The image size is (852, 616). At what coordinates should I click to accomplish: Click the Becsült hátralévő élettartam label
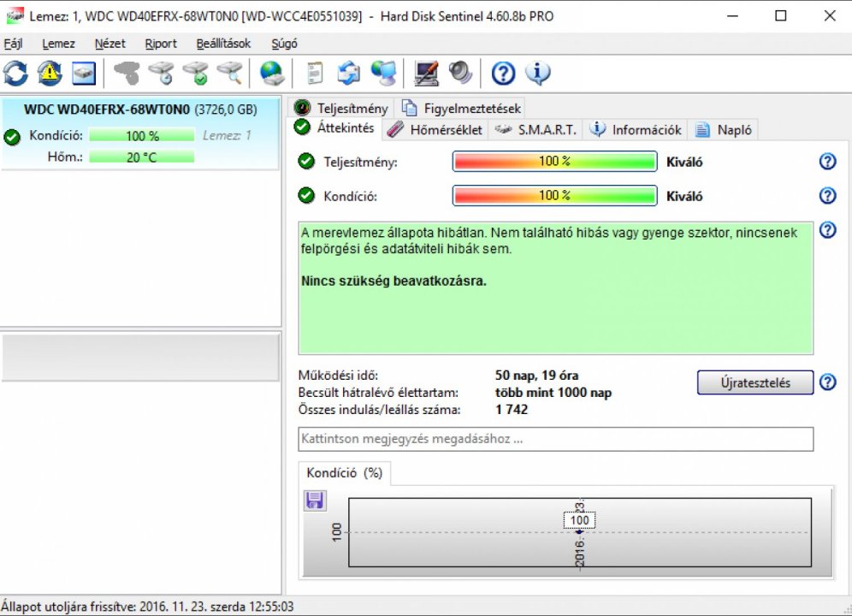(x=378, y=393)
